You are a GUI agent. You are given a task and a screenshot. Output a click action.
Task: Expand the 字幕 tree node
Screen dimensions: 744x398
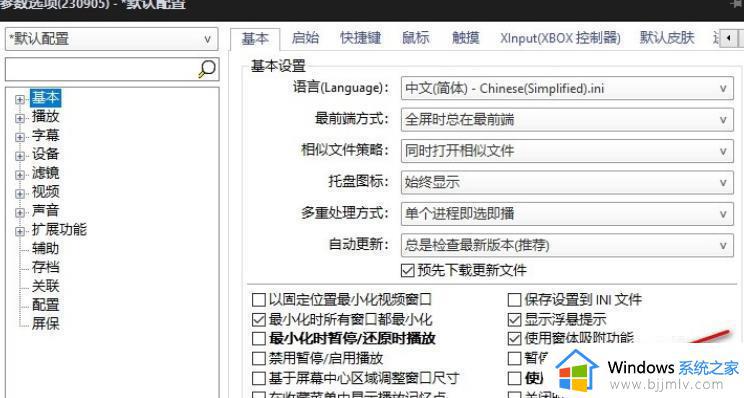pyautogui.click(x=19, y=137)
